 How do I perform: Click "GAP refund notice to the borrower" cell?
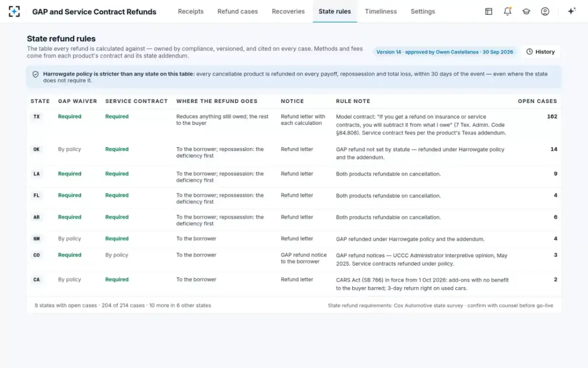point(304,258)
